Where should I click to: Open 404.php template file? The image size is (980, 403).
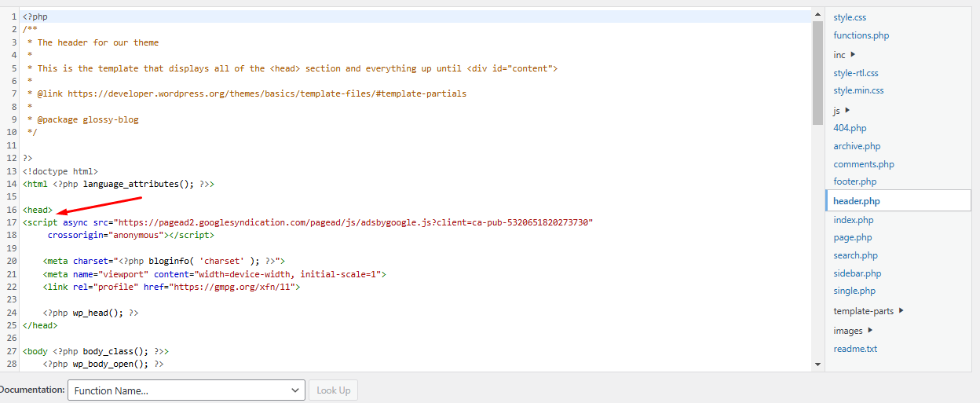click(x=850, y=128)
